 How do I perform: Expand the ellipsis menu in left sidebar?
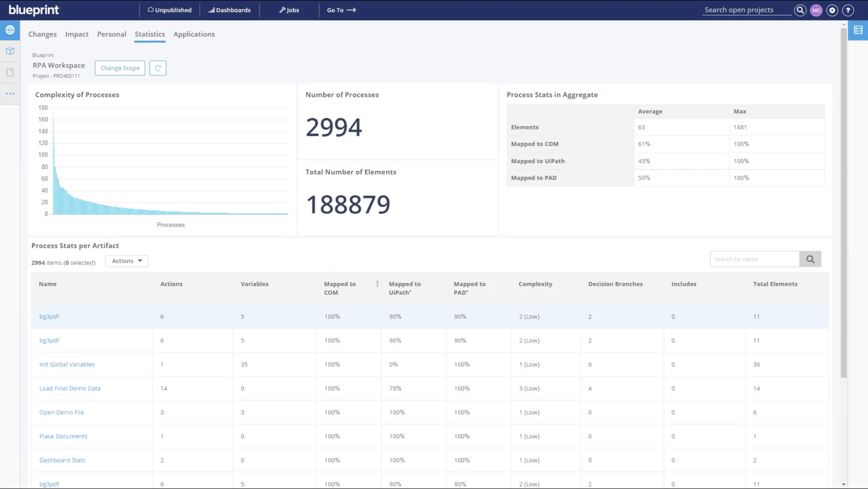(10, 93)
